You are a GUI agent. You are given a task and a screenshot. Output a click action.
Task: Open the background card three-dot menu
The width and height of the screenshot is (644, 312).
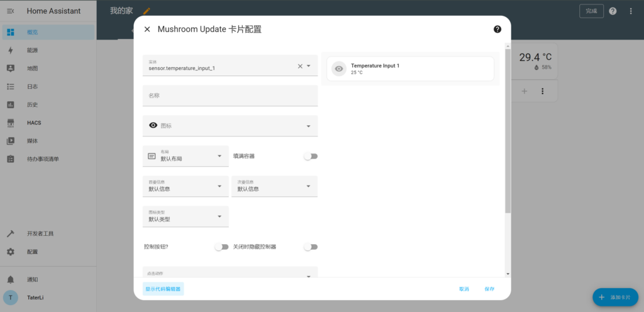point(543,91)
